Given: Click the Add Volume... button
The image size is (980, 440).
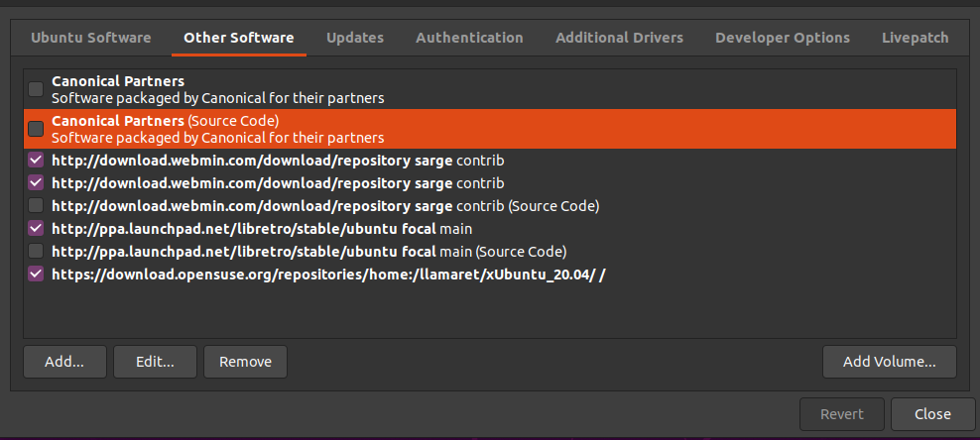Looking at the screenshot, I should [x=890, y=362].
